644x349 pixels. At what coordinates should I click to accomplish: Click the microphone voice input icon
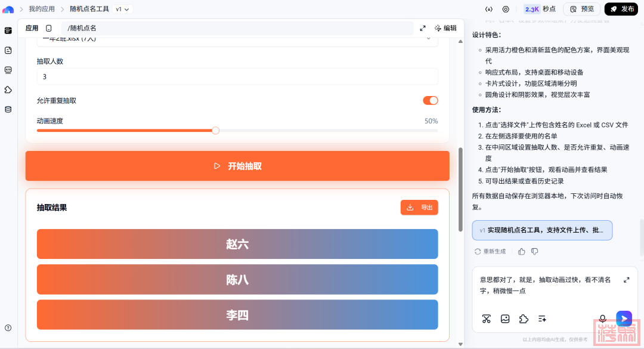(603, 319)
